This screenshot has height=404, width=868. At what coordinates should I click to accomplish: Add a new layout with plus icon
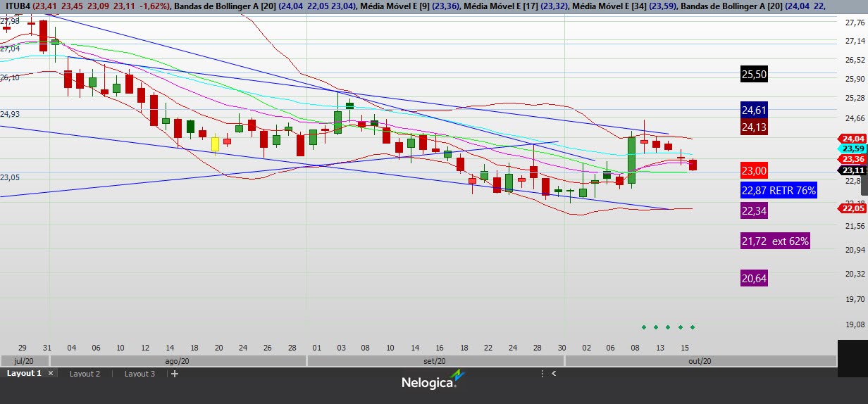(x=175, y=374)
